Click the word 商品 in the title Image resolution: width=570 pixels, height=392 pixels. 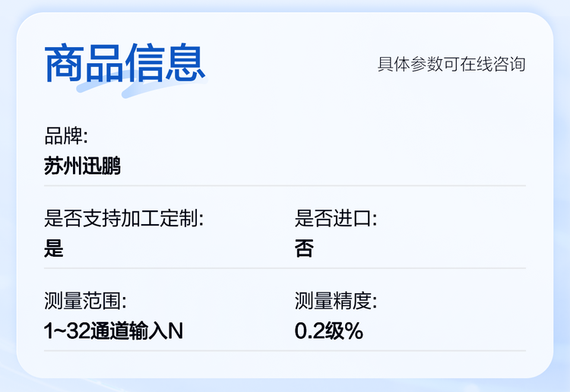(x=84, y=62)
